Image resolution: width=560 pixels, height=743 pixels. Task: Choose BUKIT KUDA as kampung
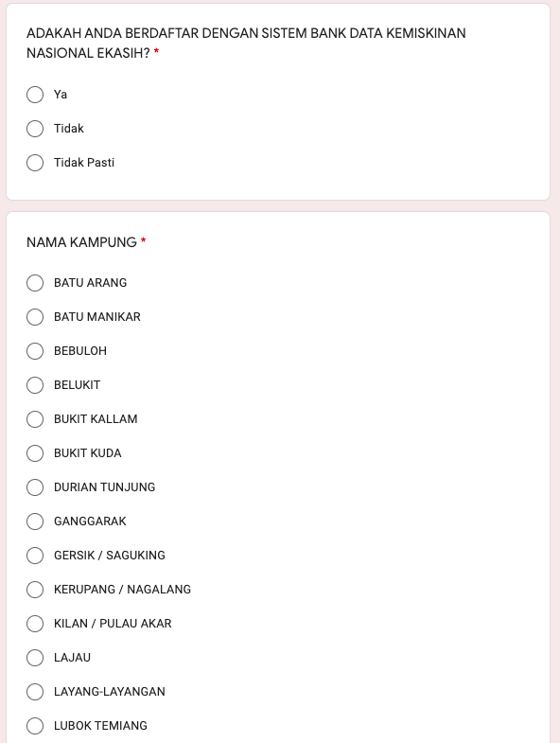pyautogui.click(x=35, y=453)
